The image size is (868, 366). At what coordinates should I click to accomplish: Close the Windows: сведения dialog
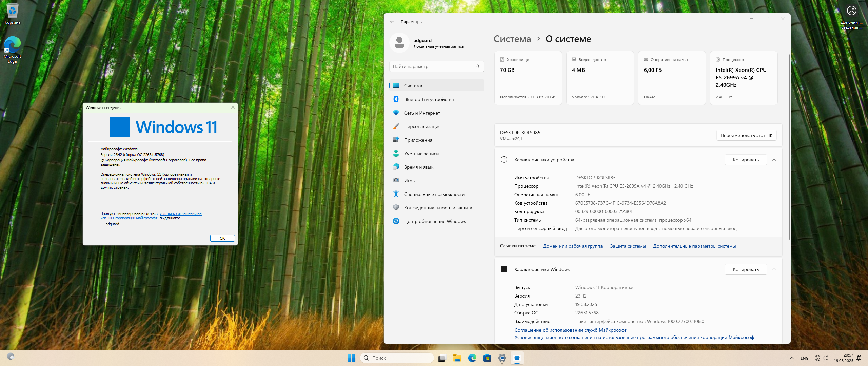tap(233, 107)
